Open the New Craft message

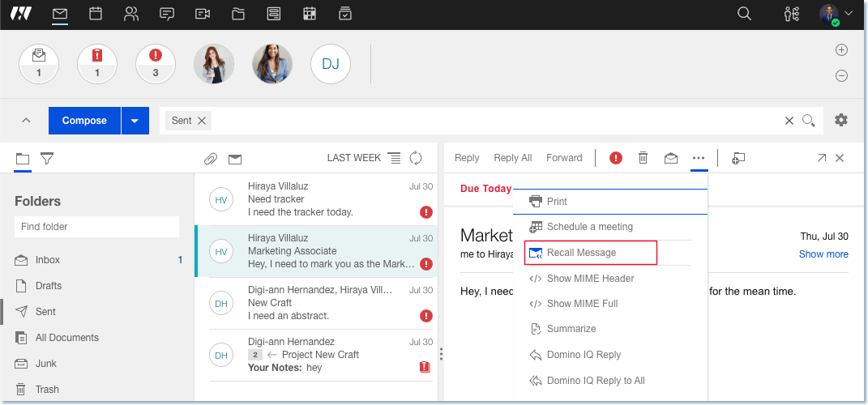[316, 303]
